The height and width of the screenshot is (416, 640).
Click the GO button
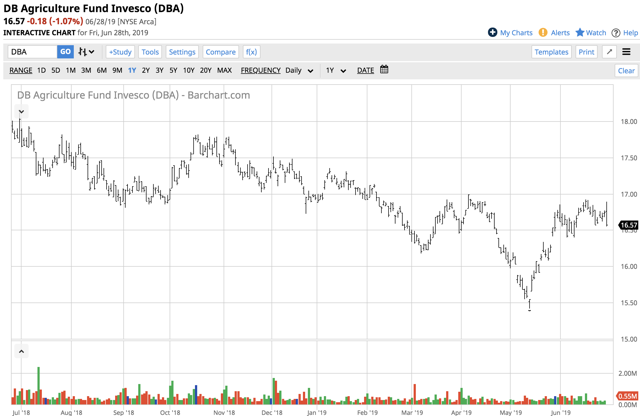click(x=65, y=52)
